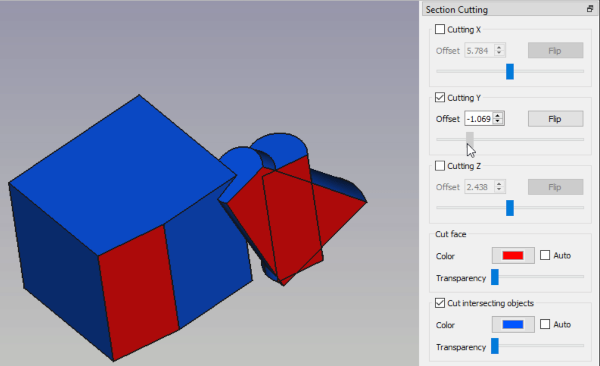
Task: Increase Cutting Y offset with up arrow
Action: click(497, 116)
